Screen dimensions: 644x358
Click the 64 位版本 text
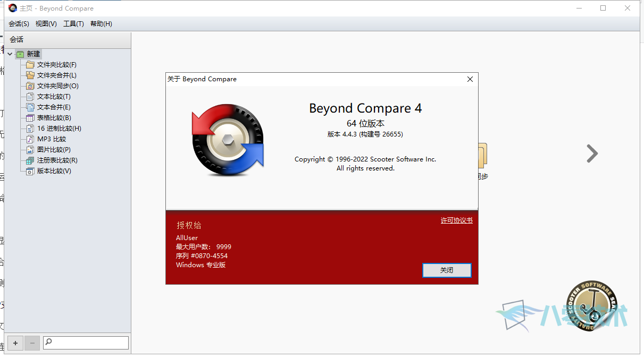[x=365, y=124]
